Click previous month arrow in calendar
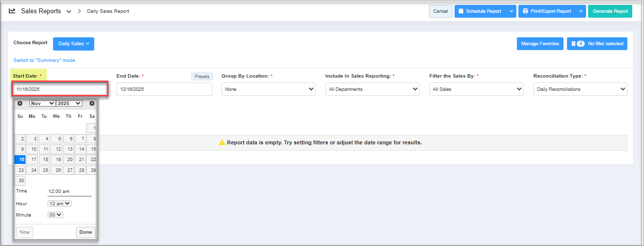This screenshot has width=644, height=246. tap(20, 104)
